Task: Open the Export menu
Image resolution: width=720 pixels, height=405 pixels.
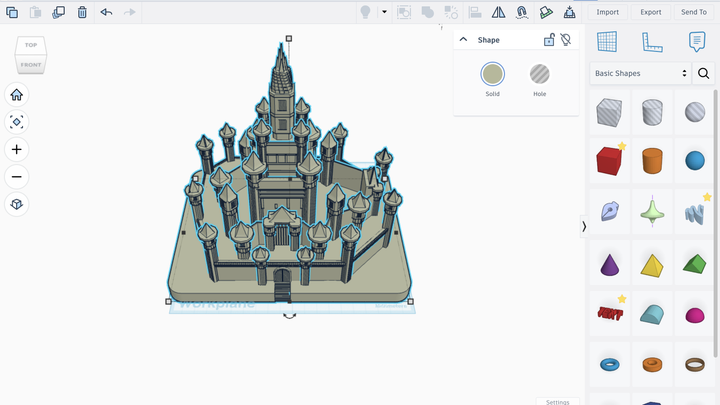Action: pos(651,12)
